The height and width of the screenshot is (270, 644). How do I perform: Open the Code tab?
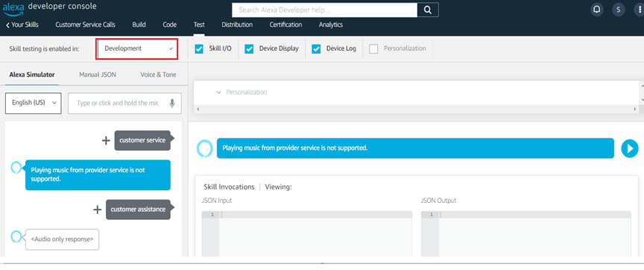point(170,25)
